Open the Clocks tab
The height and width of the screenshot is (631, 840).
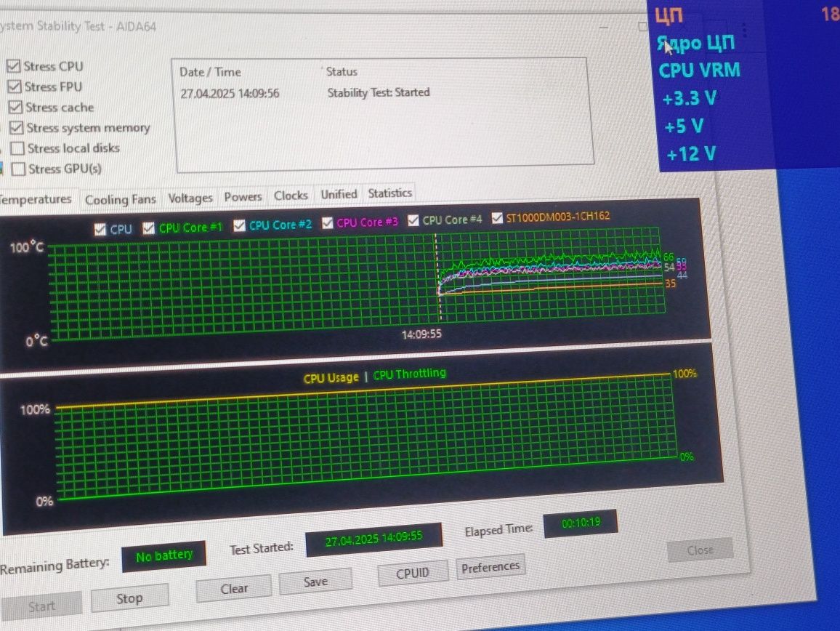(x=291, y=195)
